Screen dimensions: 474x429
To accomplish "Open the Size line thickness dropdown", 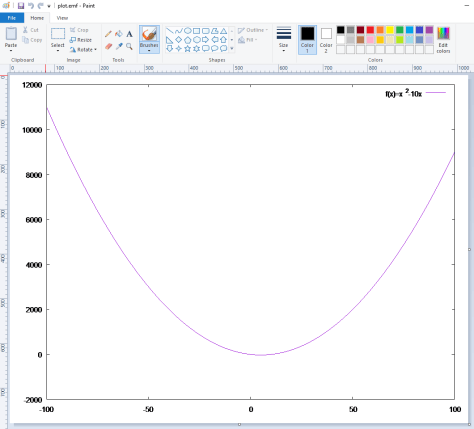I will [x=284, y=39].
